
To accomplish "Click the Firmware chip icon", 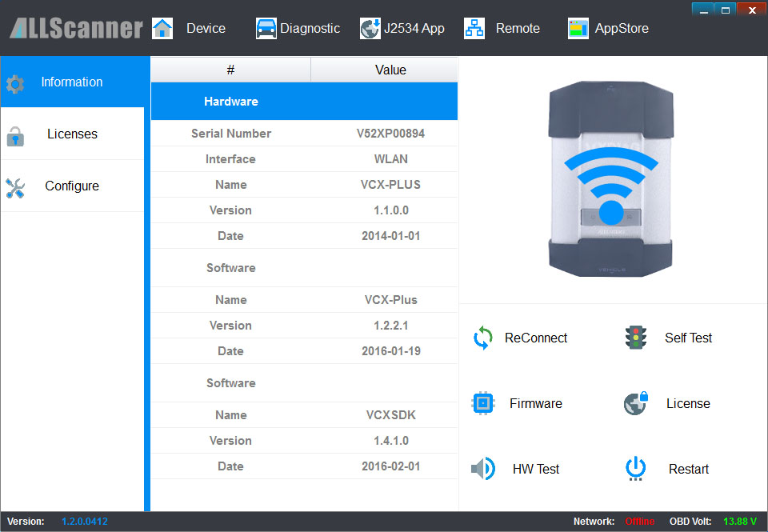I will pos(483,403).
